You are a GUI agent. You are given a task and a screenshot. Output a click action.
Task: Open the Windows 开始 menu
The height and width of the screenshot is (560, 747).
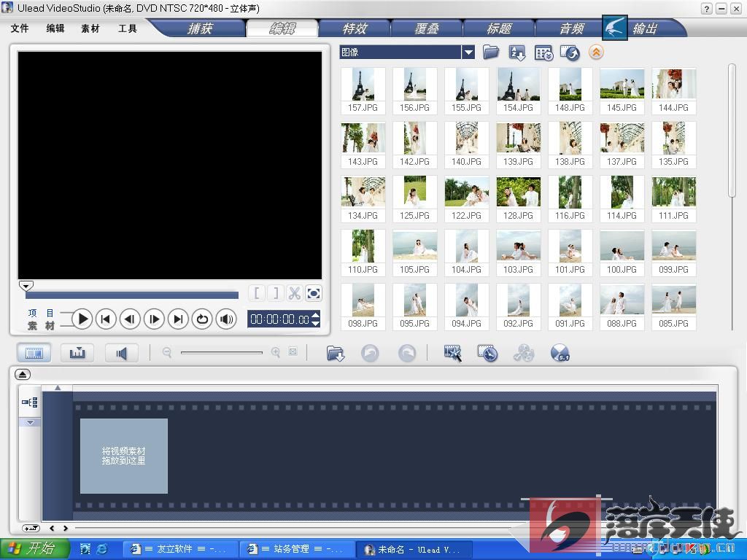coord(34,549)
